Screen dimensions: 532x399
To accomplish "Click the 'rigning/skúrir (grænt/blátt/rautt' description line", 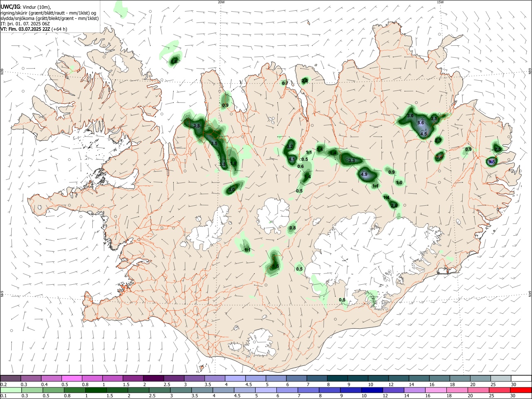I will pyautogui.click(x=48, y=12).
